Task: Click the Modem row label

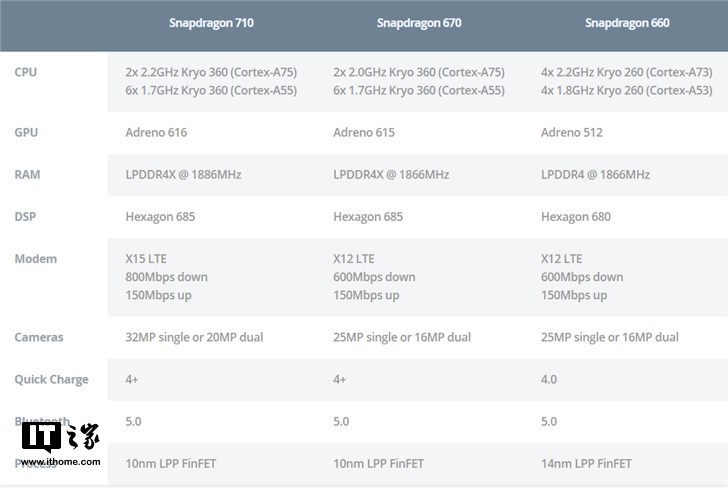Action: (x=36, y=259)
